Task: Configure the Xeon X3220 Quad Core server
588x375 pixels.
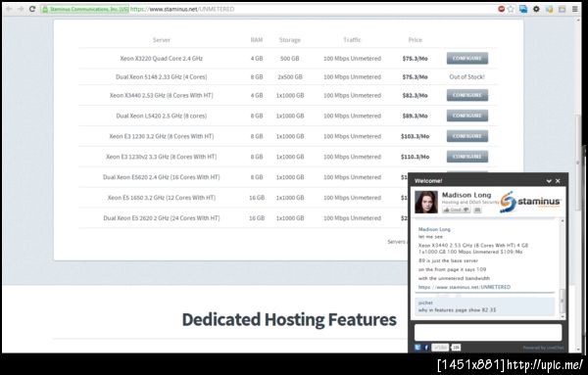Action: click(x=467, y=59)
